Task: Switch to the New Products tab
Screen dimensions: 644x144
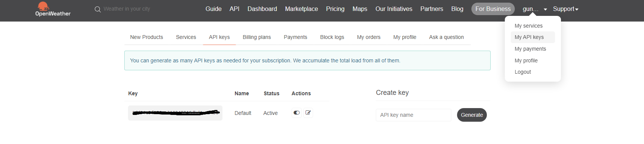Action: tap(147, 37)
